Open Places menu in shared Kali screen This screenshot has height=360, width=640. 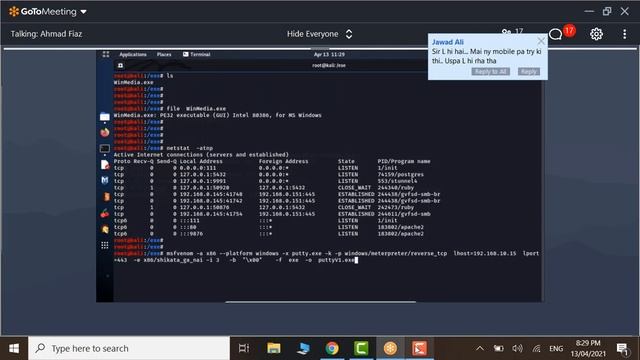tap(164, 54)
